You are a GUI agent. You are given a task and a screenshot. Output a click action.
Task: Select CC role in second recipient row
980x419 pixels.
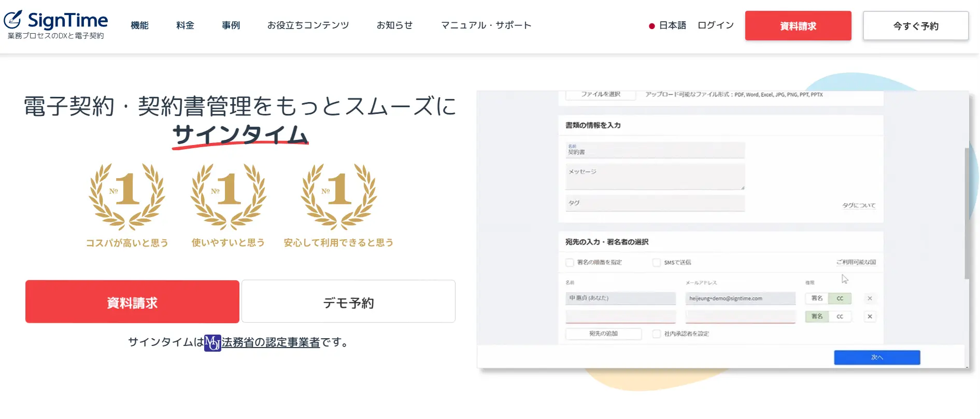(x=840, y=316)
